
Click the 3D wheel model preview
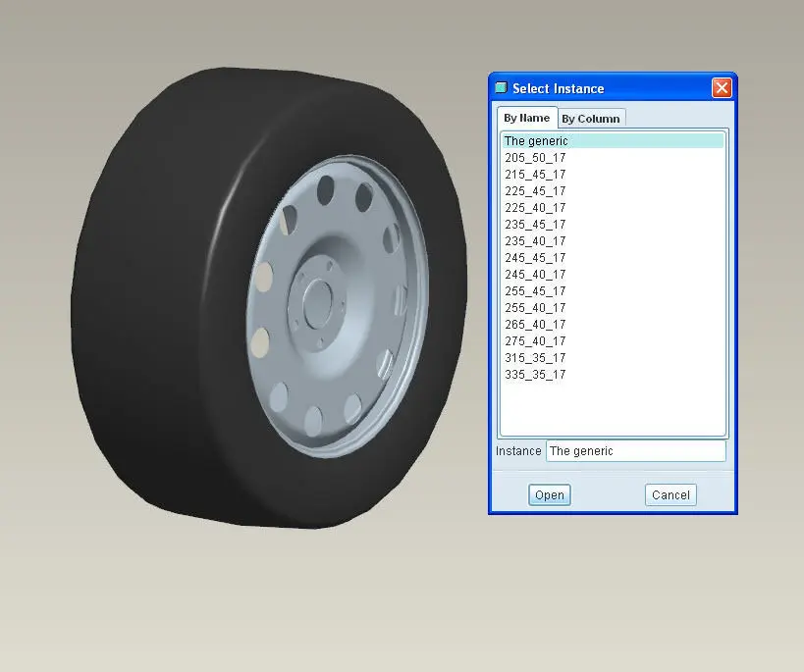[x=269, y=297]
